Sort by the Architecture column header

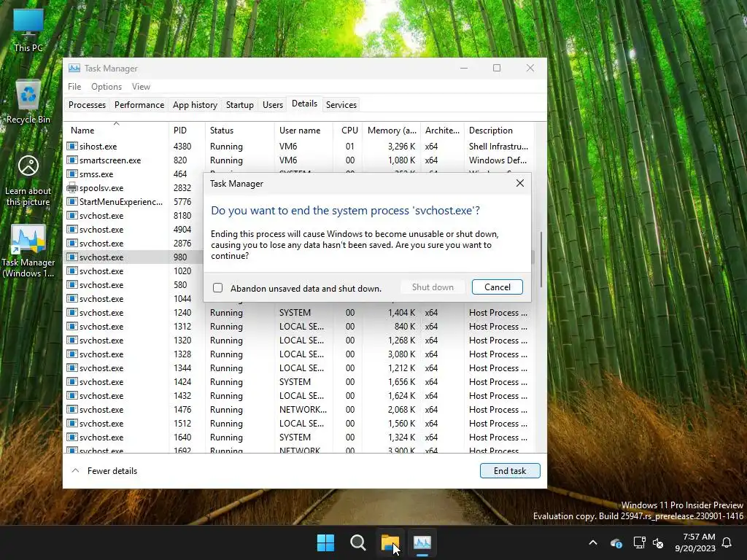[x=442, y=130]
